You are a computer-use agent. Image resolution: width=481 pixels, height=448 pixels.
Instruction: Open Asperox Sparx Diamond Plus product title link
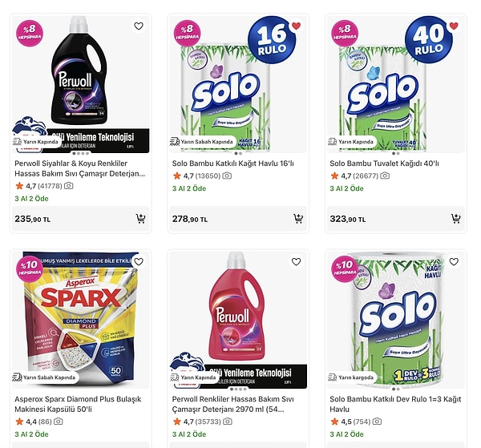tap(79, 404)
